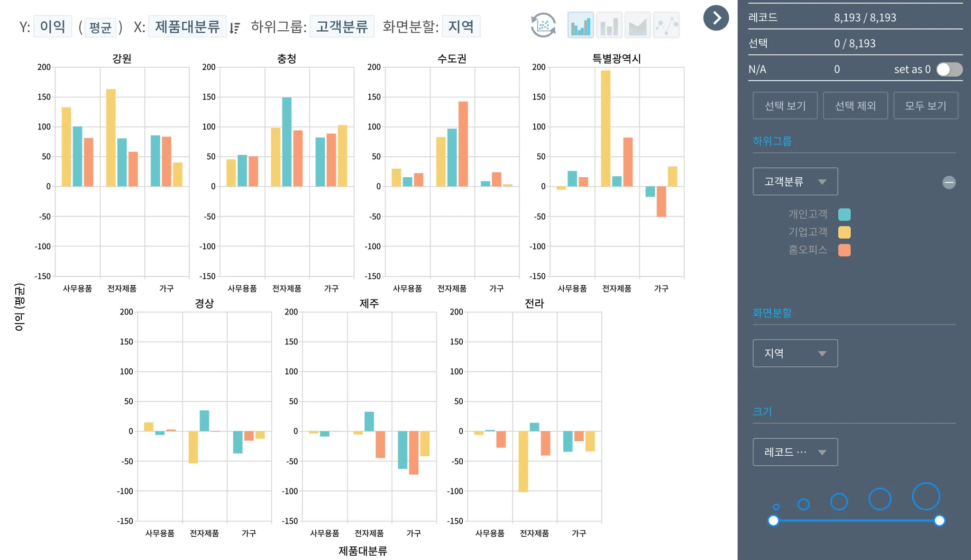Toggle the N/A set as 0 switch
This screenshot has width=971, height=560.
pyautogui.click(x=949, y=69)
